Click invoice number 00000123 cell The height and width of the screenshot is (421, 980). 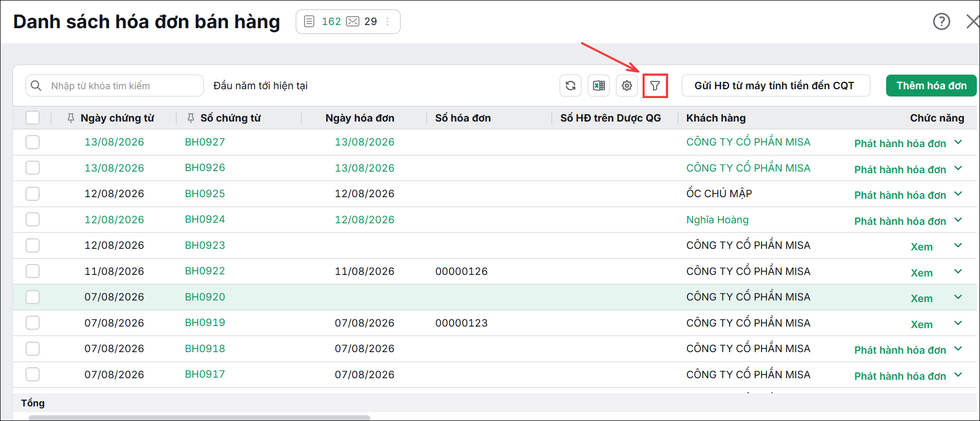[462, 323]
